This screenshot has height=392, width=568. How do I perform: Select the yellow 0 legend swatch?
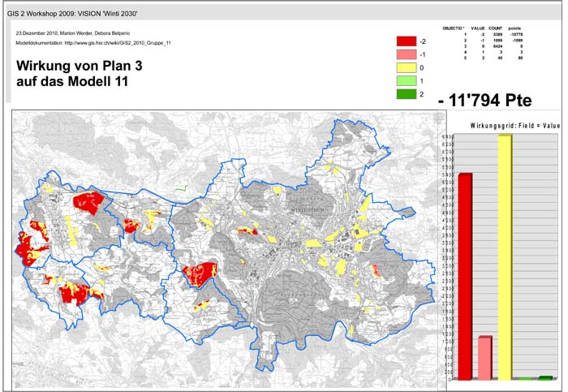405,68
